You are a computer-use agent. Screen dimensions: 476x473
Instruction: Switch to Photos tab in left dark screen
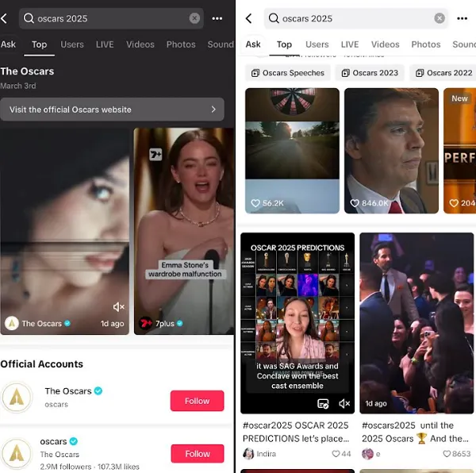point(181,44)
